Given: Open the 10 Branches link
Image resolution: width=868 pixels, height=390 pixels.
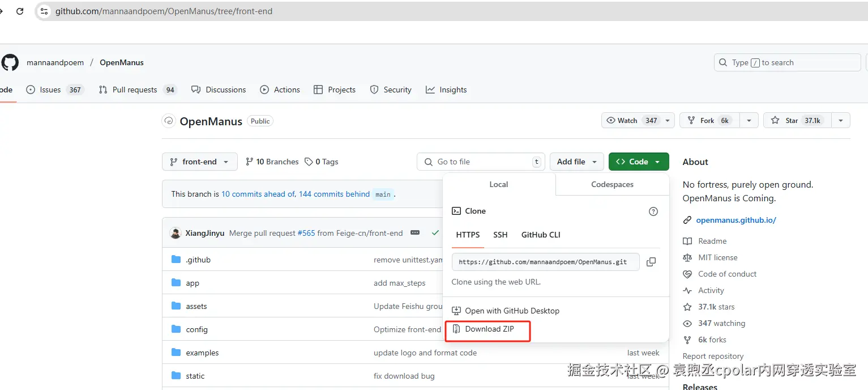Looking at the screenshot, I should point(272,162).
